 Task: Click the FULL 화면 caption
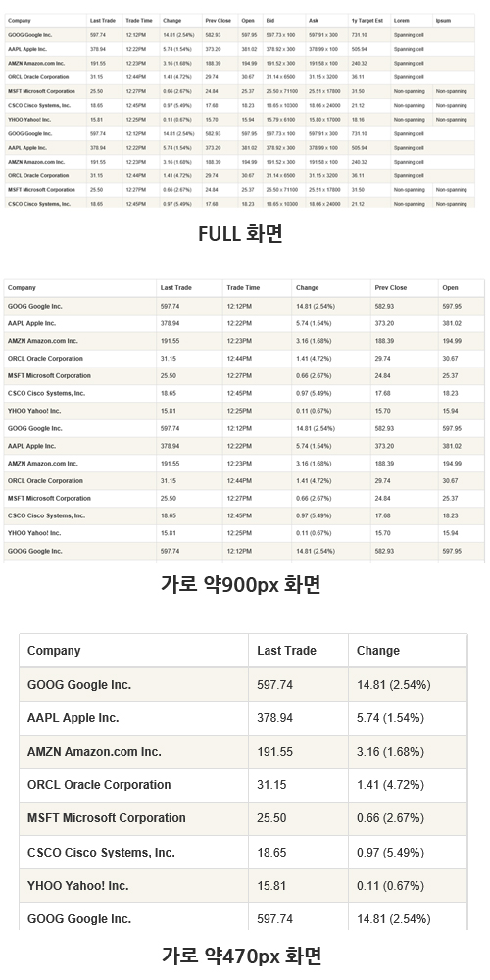pos(241,234)
